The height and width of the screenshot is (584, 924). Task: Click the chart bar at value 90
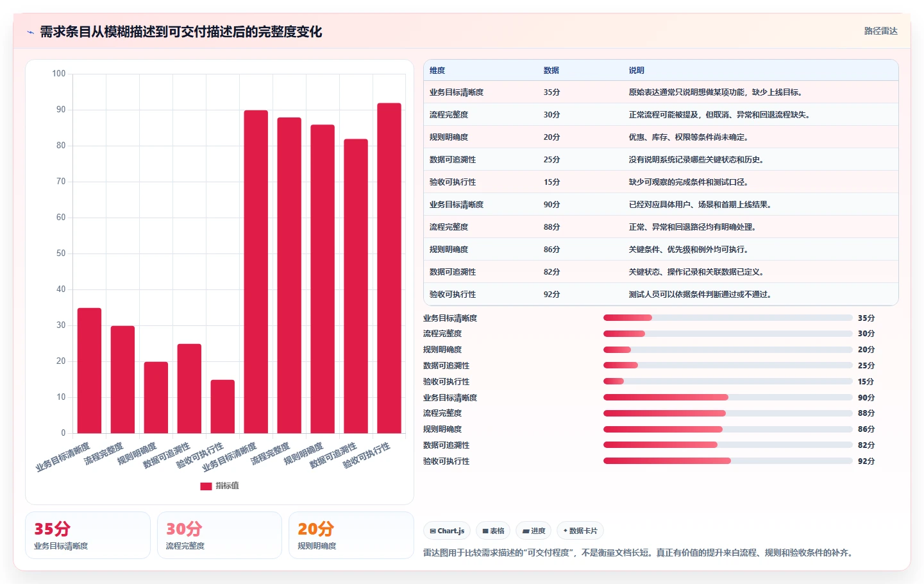(256, 271)
